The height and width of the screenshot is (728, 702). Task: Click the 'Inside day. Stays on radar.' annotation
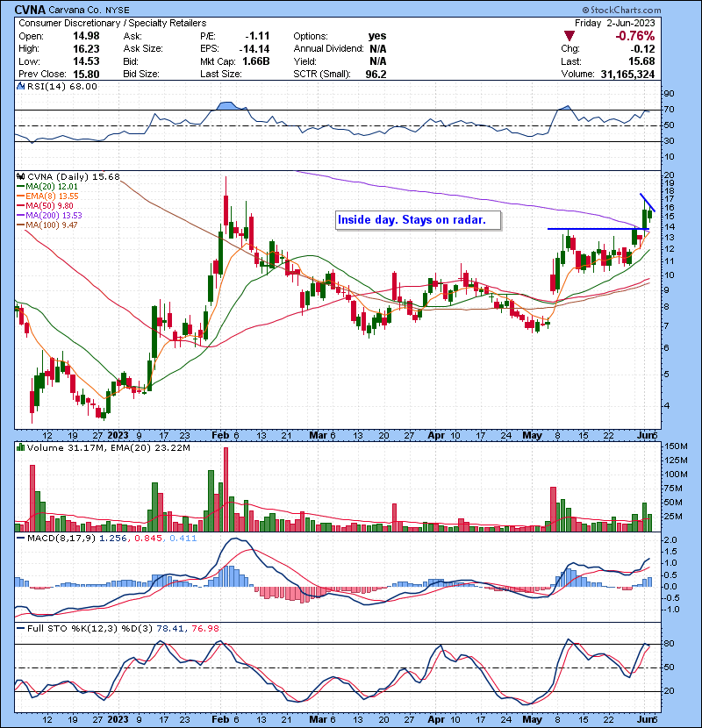[x=419, y=220]
